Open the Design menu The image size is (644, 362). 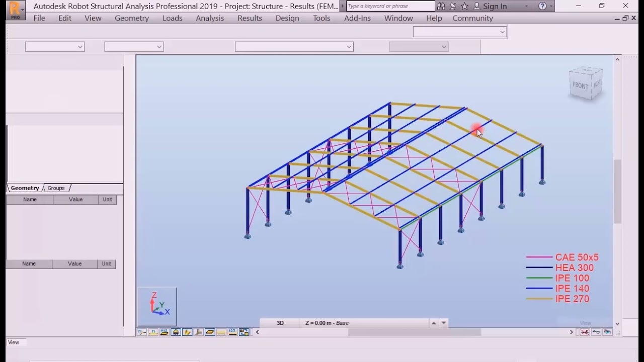point(287,18)
